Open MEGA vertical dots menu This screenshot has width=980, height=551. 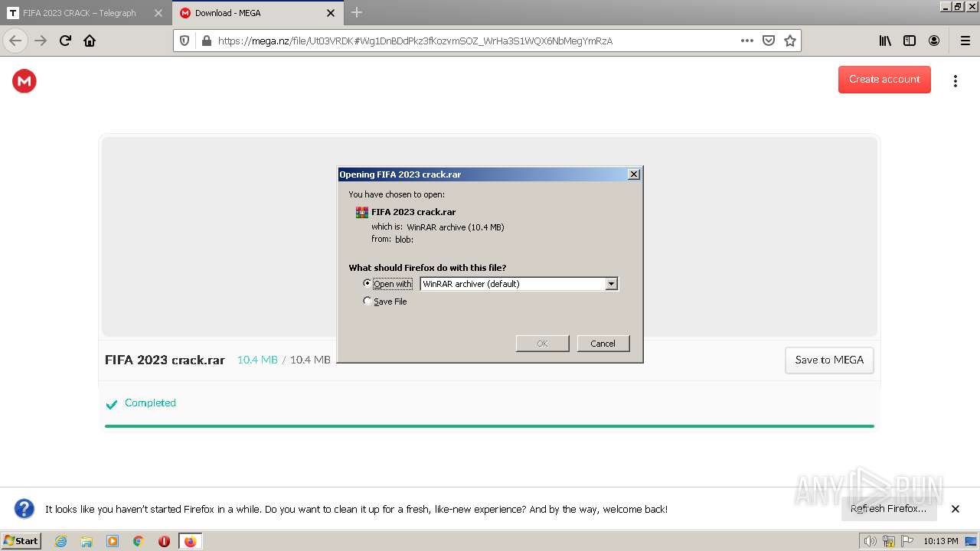(955, 80)
